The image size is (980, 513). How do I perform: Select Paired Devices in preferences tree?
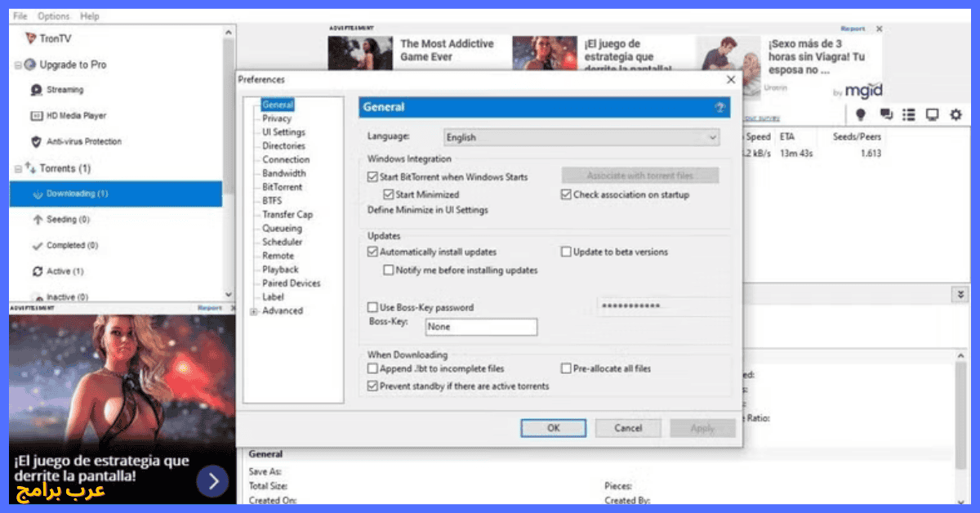292,283
